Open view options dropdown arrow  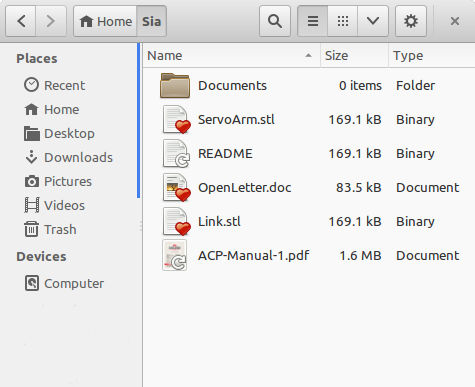(373, 21)
